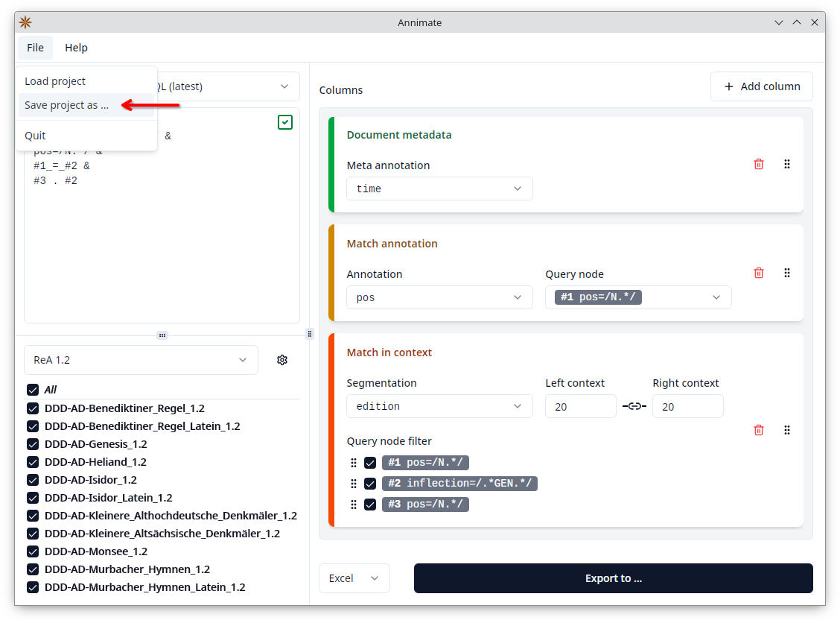840x623 pixels.
Task: Click the Document metadata heading
Action: [x=399, y=135]
